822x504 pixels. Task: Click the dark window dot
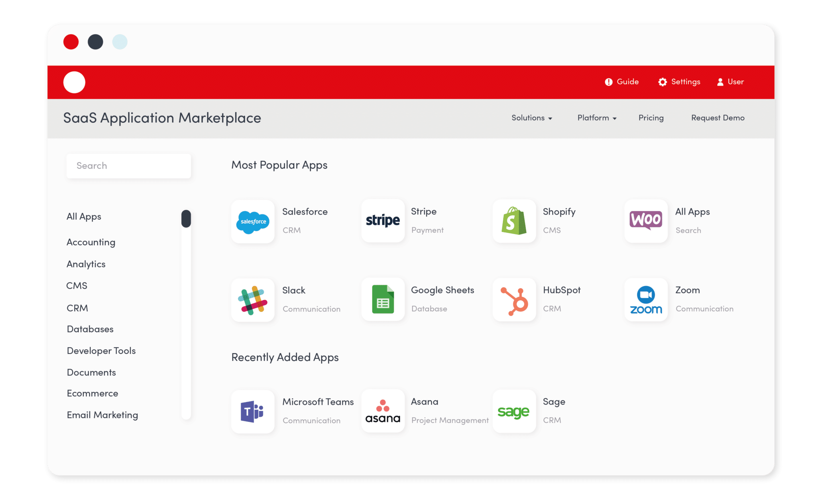coord(96,42)
